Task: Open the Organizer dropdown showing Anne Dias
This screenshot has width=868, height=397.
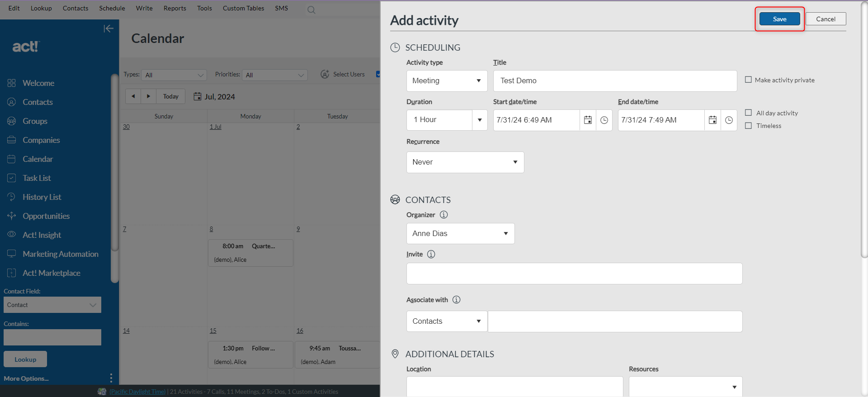Action: tap(460, 234)
